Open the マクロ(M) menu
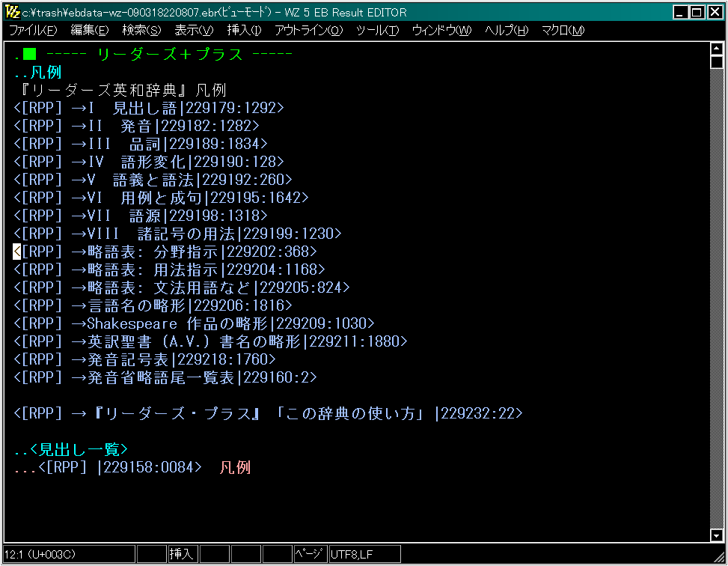The height and width of the screenshot is (566, 728). pyautogui.click(x=563, y=30)
